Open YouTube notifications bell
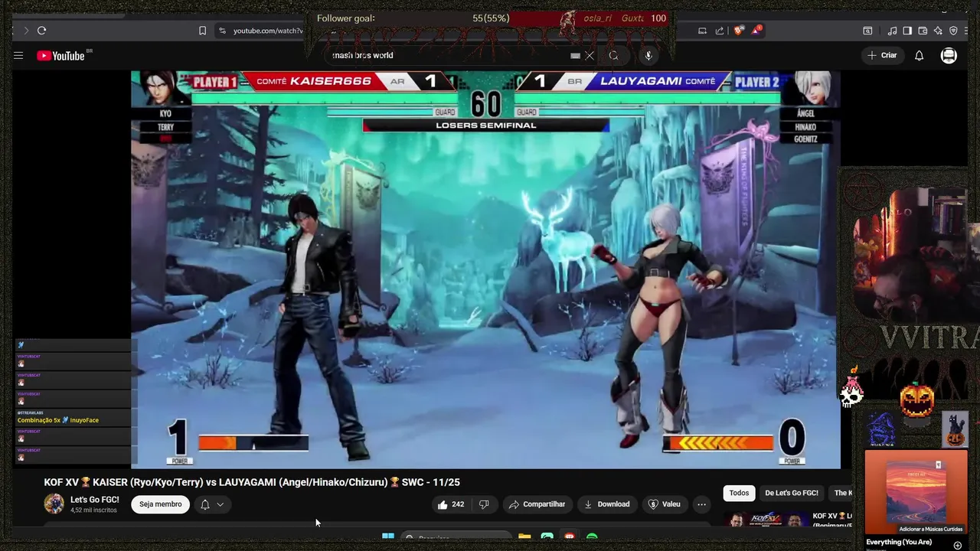The height and width of the screenshot is (551, 980). 919,55
